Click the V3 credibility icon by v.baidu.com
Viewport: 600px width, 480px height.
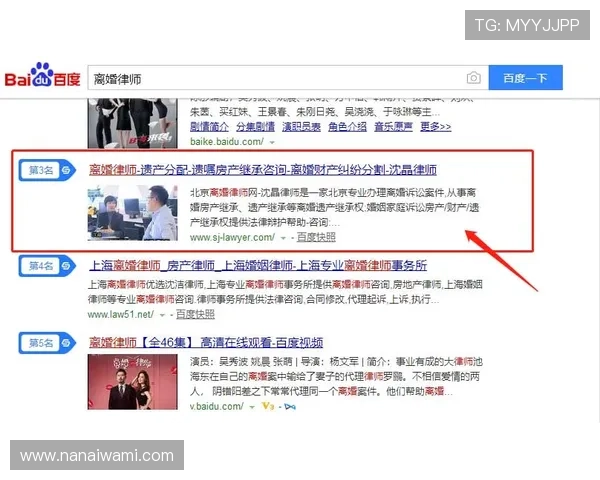[268, 406]
